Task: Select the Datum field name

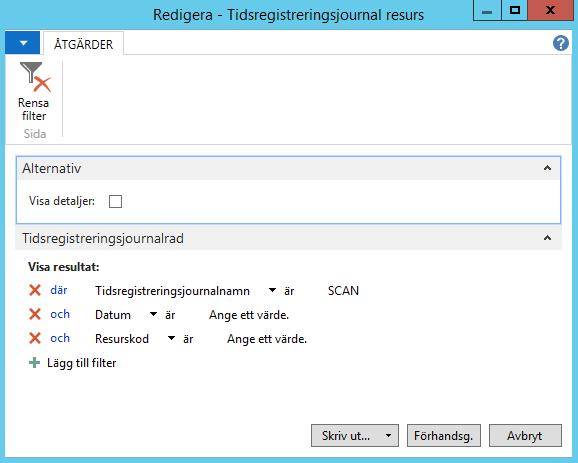Action: pos(113,315)
